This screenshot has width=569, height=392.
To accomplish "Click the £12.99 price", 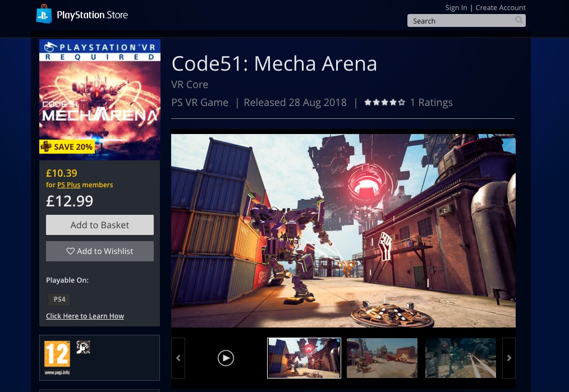I will click(x=70, y=201).
